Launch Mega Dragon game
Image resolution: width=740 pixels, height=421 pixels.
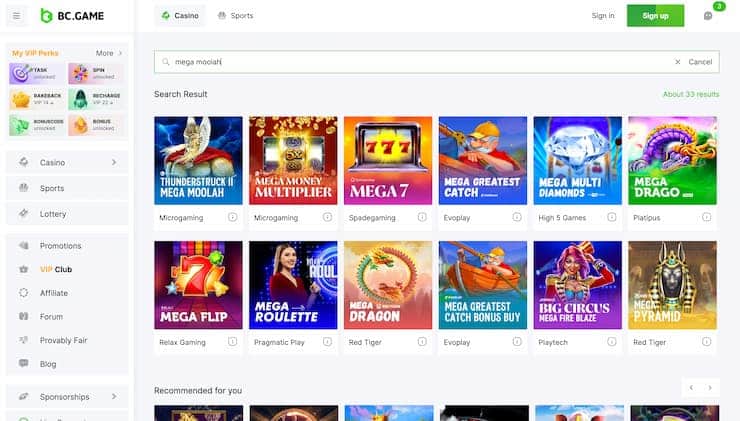[x=388, y=285]
